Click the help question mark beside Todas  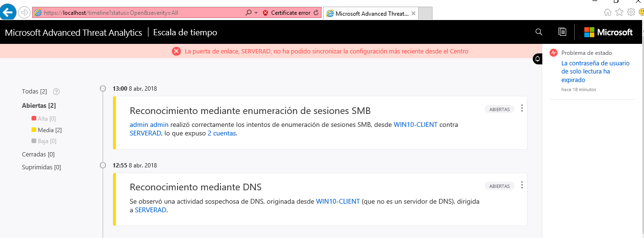tap(56, 92)
